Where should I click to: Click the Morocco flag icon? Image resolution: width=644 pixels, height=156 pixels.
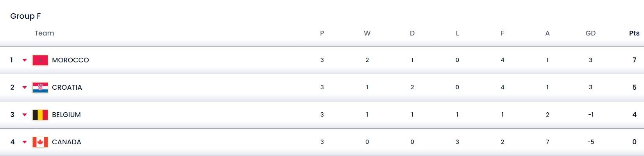(40, 60)
